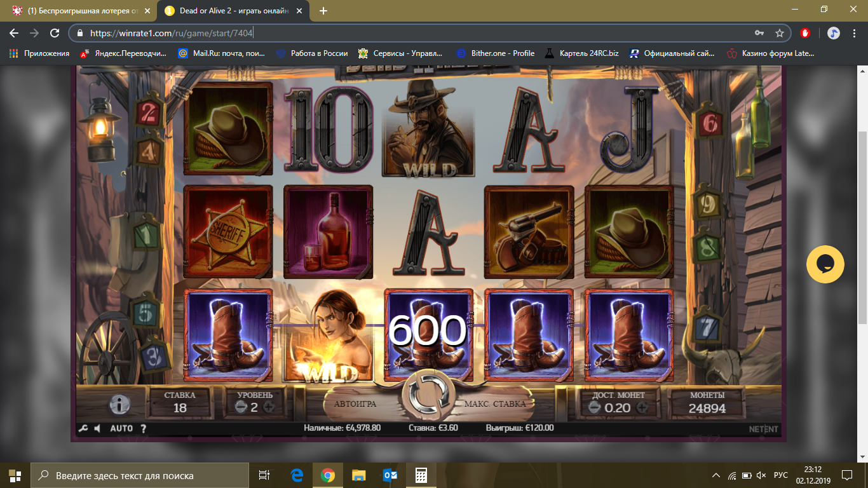Open network settings in system tray
Screen dimensions: 868x488
732,475
